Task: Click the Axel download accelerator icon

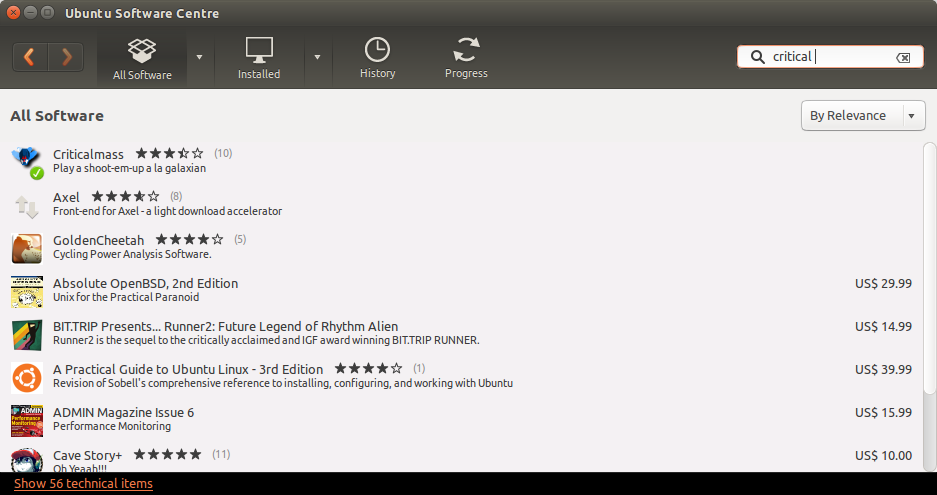Action: (x=27, y=206)
